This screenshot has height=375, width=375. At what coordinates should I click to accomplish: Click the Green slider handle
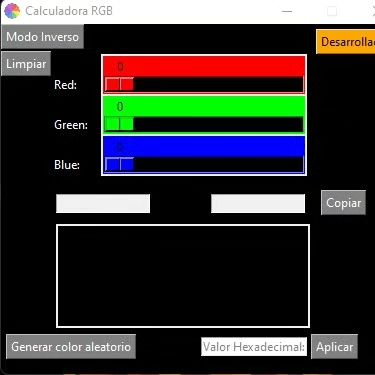[119, 124]
